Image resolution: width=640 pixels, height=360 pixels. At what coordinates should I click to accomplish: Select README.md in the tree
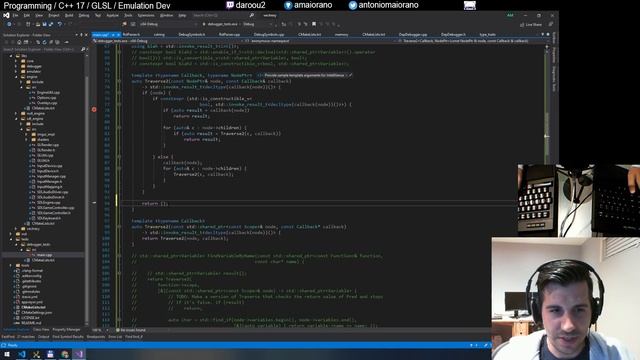coord(31,323)
